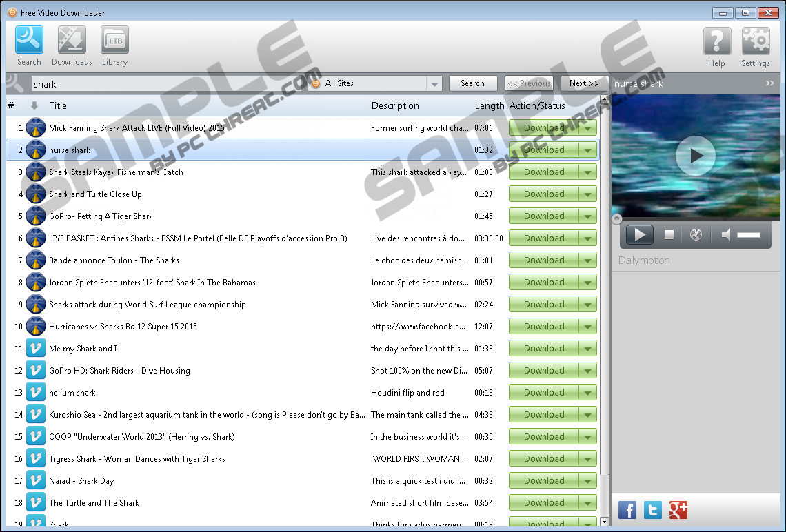Sort results by the Title column header

click(58, 105)
